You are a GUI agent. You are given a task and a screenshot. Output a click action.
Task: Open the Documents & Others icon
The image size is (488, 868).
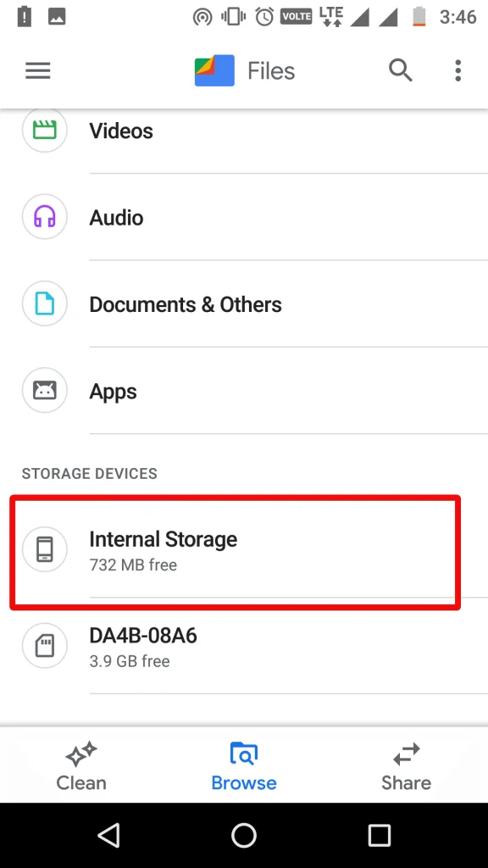click(44, 303)
